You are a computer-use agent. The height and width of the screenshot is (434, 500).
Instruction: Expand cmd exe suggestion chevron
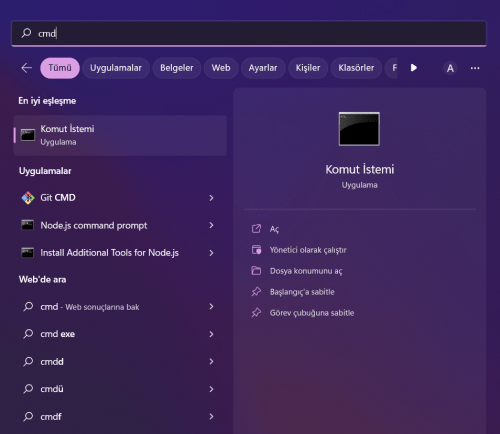point(211,334)
